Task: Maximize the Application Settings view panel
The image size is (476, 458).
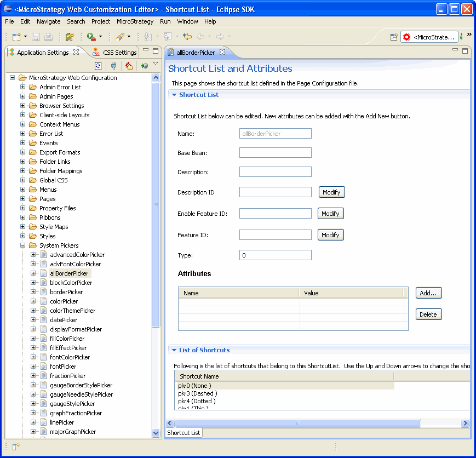Action: coord(156,51)
